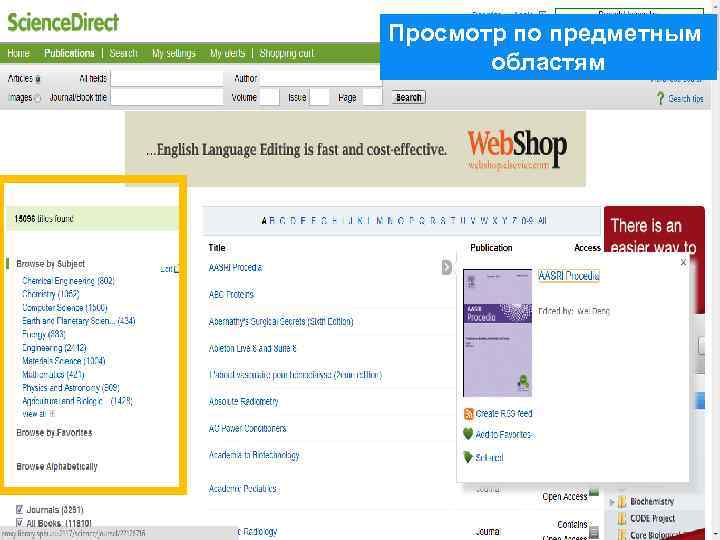Click Add to Favorites link text

click(503, 434)
